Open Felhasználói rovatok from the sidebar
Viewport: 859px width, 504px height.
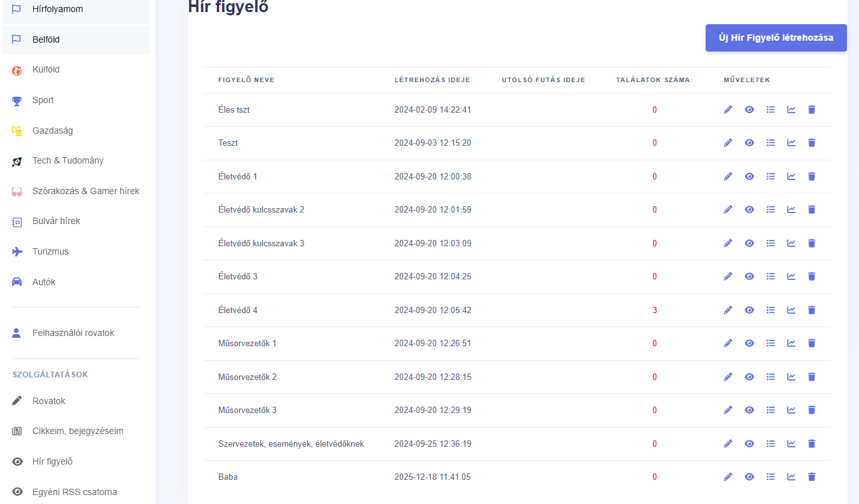(74, 332)
